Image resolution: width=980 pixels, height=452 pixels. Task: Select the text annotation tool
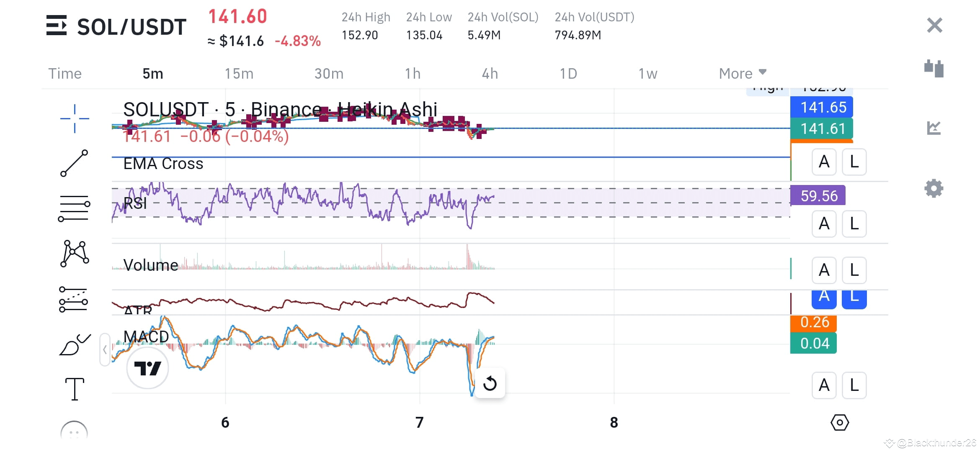tap(74, 388)
